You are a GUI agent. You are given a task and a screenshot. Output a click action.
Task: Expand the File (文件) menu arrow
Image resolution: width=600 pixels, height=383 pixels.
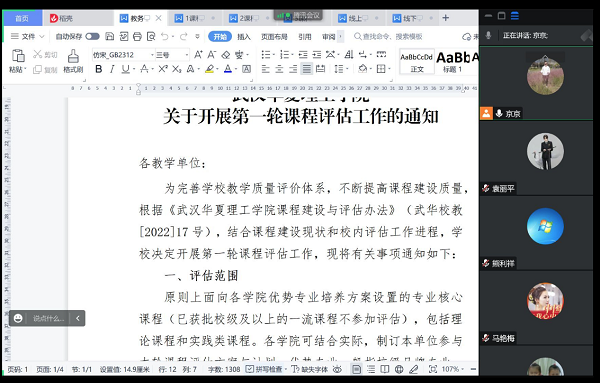(x=42, y=37)
